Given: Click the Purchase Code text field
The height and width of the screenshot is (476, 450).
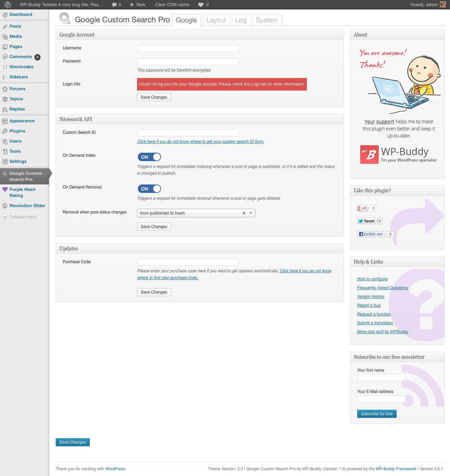Looking at the screenshot, I should [x=188, y=262].
